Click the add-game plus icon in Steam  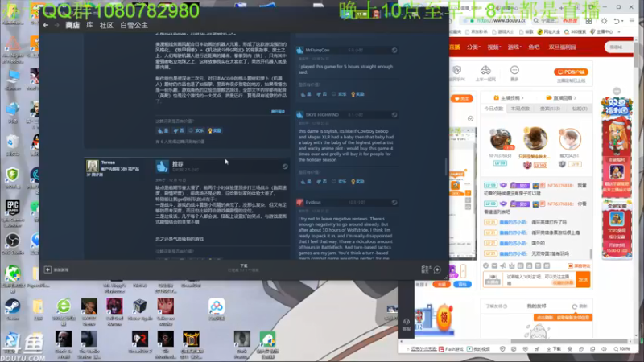coord(47,269)
